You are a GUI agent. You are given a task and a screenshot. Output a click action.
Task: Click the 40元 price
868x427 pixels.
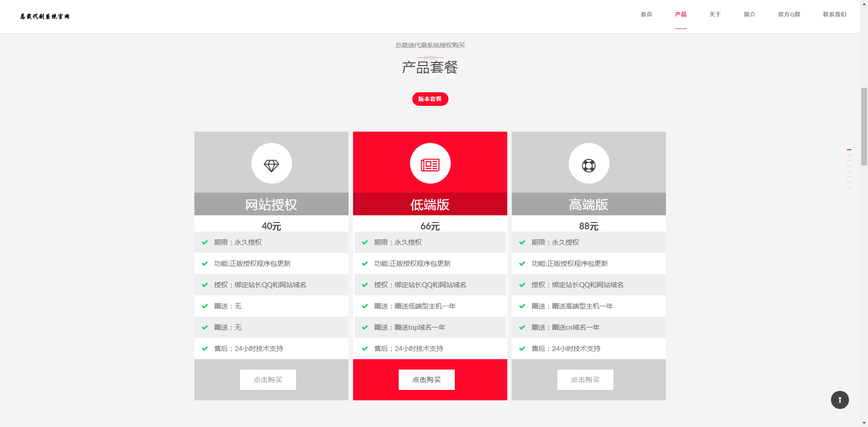tap(271, 226)
